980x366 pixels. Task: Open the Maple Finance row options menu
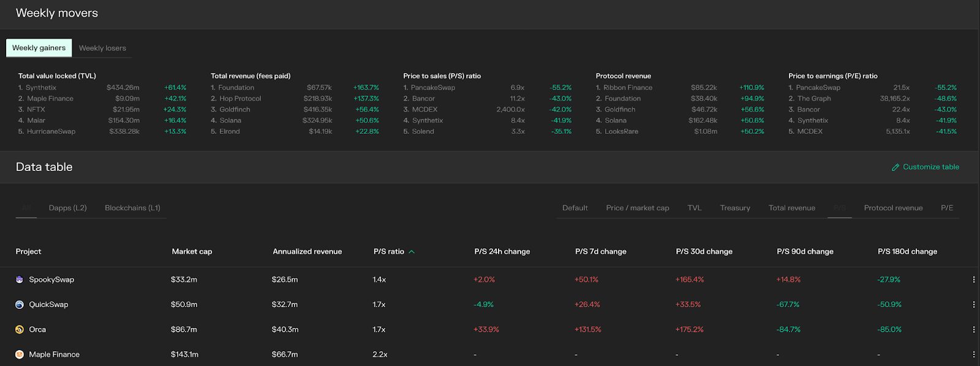(x=973, y=354)
